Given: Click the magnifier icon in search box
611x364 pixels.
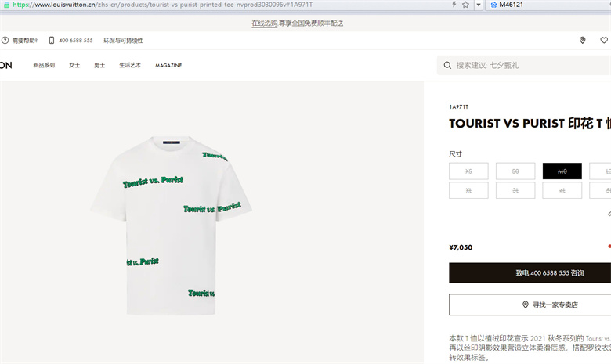Looking at the screenshot, I should tap(447, 65).
